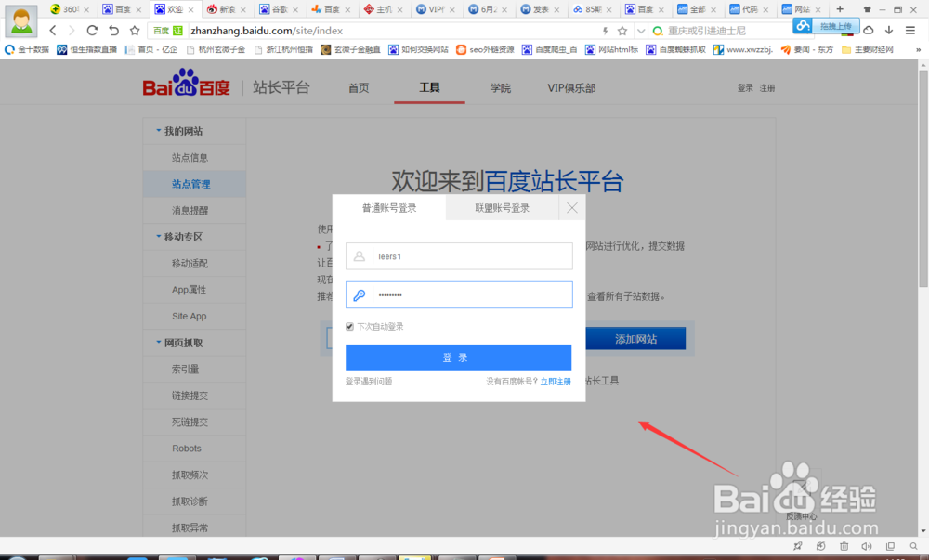Click the cloud icon in browser toolbar
The width and height of the screenshot is (929, 560).
coord(869,31)
